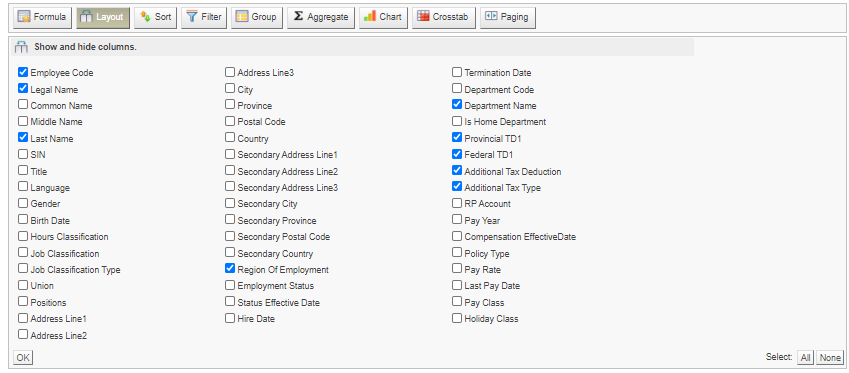Select the Layout toolbar button
The image size is (849, 373).
click(103, 17)
